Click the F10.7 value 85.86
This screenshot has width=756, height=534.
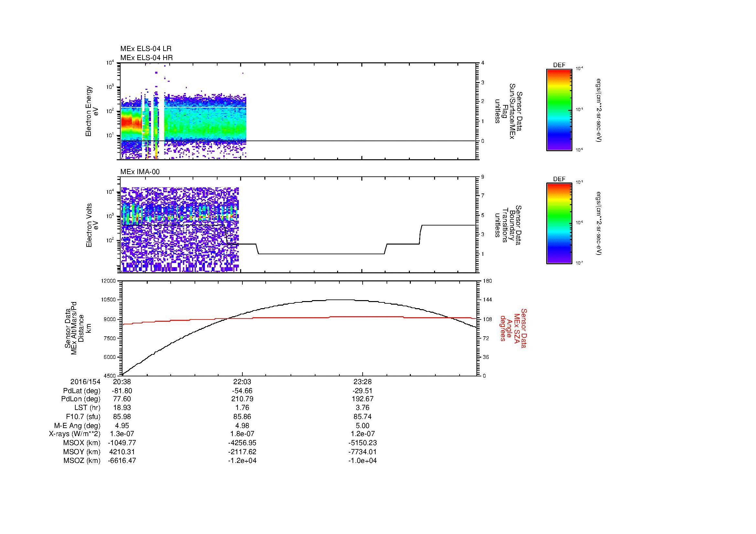coord(242,417)
